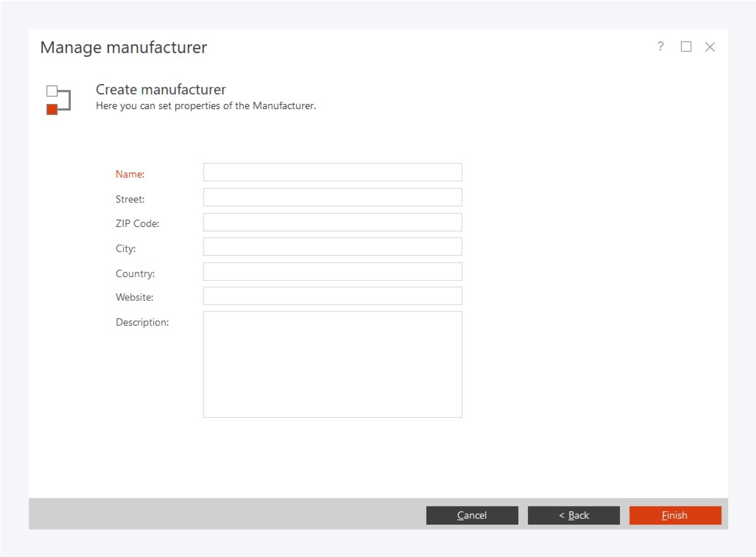Viewport: 756px width, 557px height.
Task: Click the help question mark icon
Action: point(661,46)
